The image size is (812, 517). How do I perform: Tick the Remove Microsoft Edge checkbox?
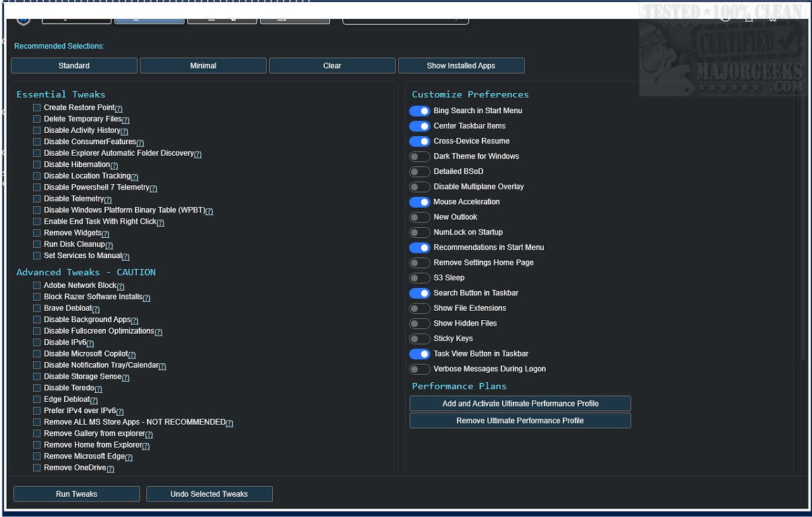coord(37,456)
